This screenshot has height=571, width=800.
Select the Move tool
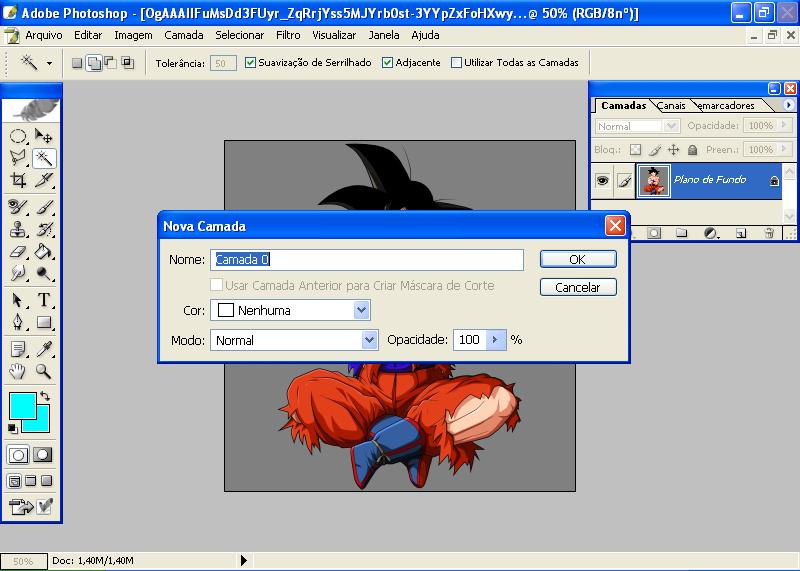click(x=43, y=136)
